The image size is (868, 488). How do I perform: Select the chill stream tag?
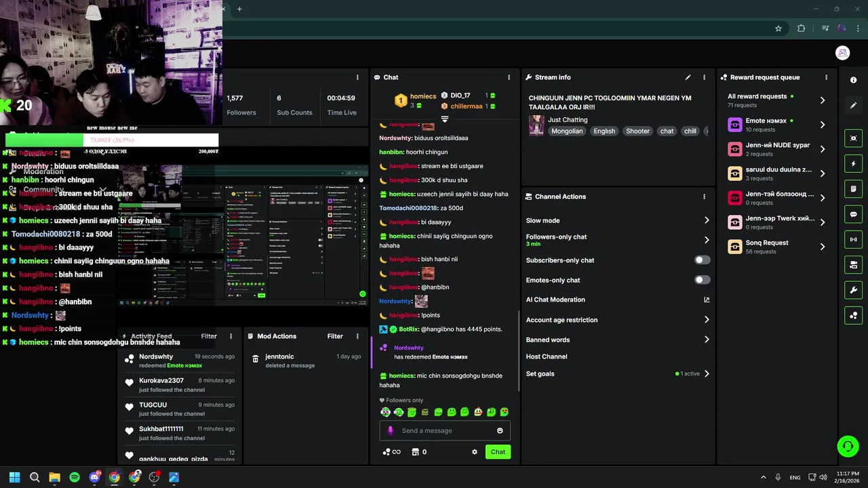point(690,131)
